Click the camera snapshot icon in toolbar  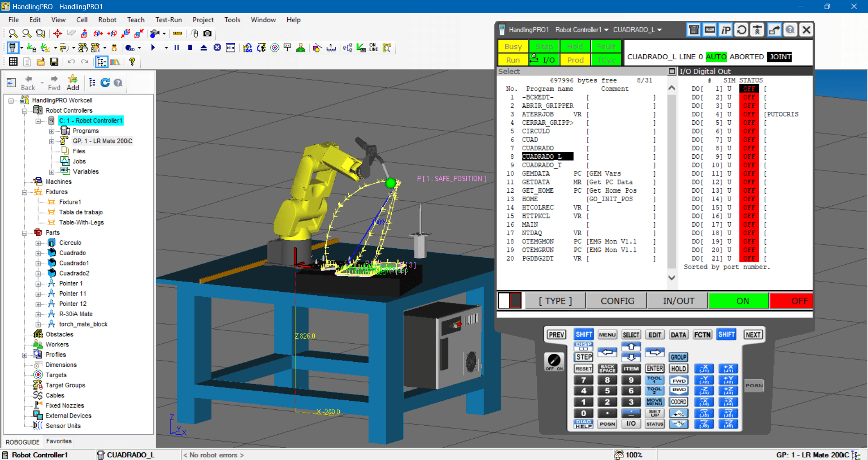[208, 33]
